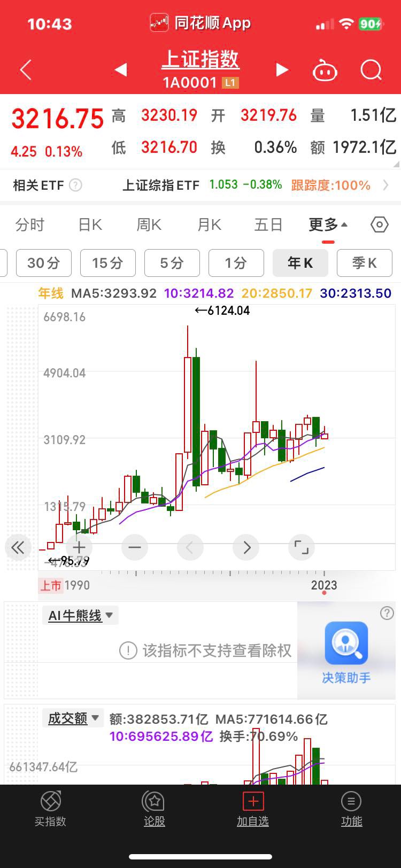Jump to earliest data with double-left arrows
Screen dimensions: 401x868
pyautogui.click(x=18, y=547)
